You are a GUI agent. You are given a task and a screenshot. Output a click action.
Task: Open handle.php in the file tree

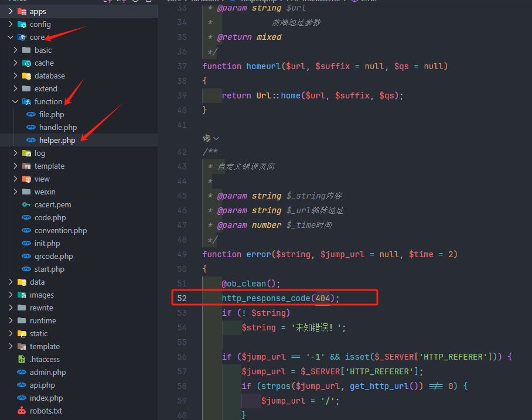coord(58,127)
